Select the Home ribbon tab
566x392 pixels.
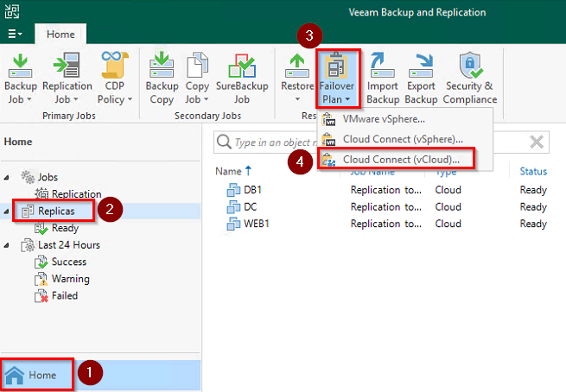click(60, 35)
